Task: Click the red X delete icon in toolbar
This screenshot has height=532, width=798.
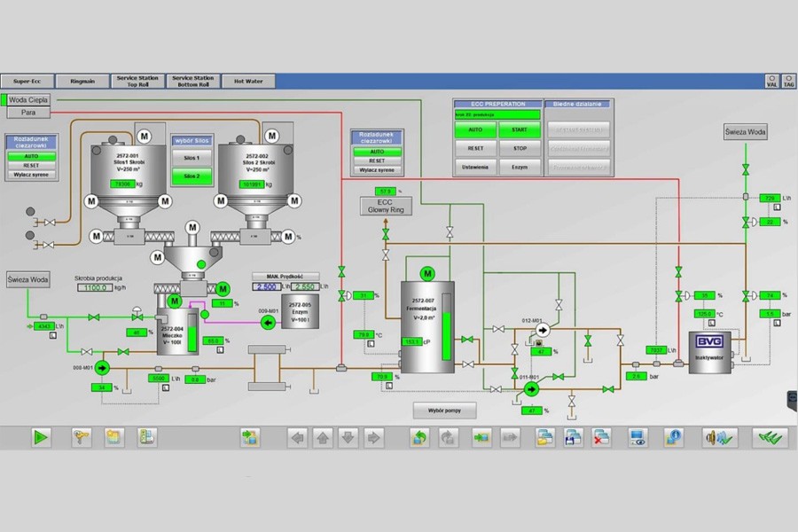Action: 601,436
